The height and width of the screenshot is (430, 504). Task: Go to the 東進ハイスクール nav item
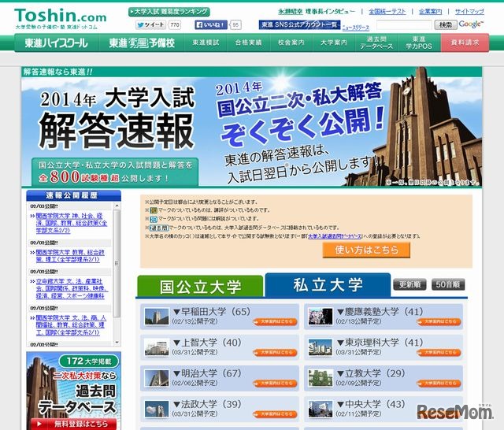click(x=56, y=43)
